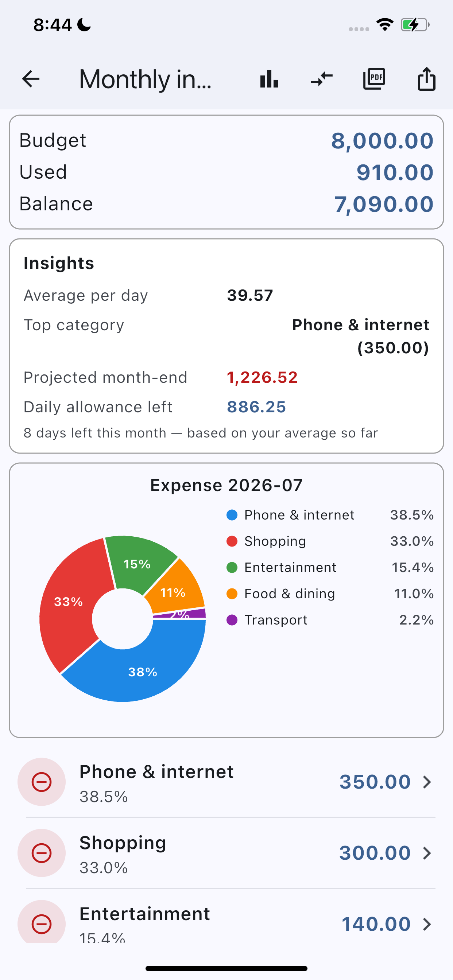
Task: Open the bar chart view icon
Action: tap(269, 79)
